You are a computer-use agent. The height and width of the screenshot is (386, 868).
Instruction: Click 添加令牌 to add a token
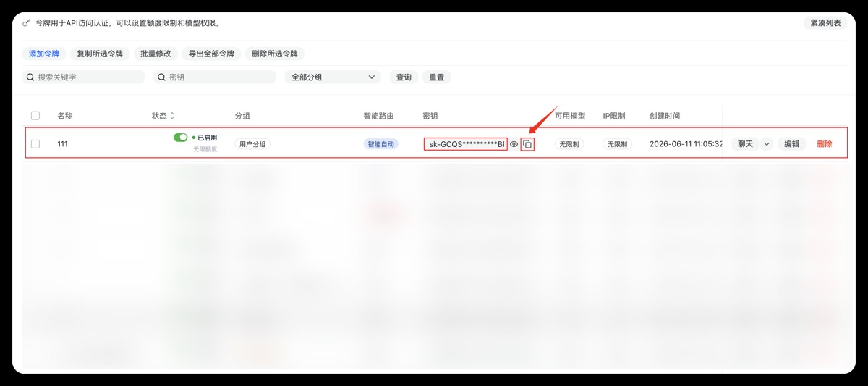[x=43, y=54]
